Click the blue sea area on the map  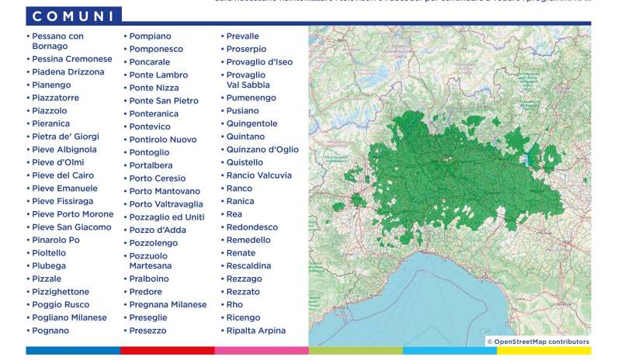435,303
